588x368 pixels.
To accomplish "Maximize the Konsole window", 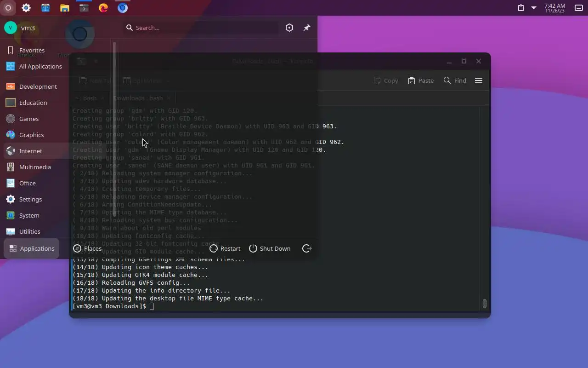I will (x=464, y=61).
